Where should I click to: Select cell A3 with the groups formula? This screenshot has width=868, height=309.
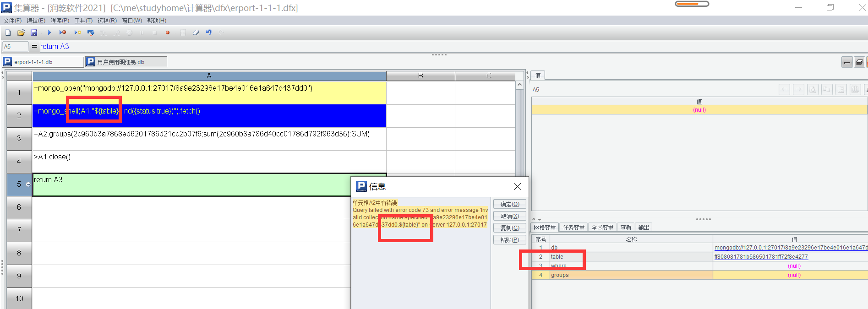pyautogui.click(x=209, y=139)
